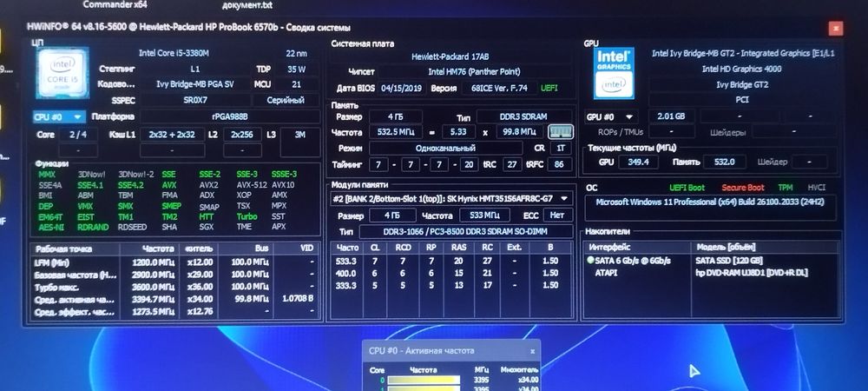
Task: Open the документ.txt desktop file
Action: (247, 5)
